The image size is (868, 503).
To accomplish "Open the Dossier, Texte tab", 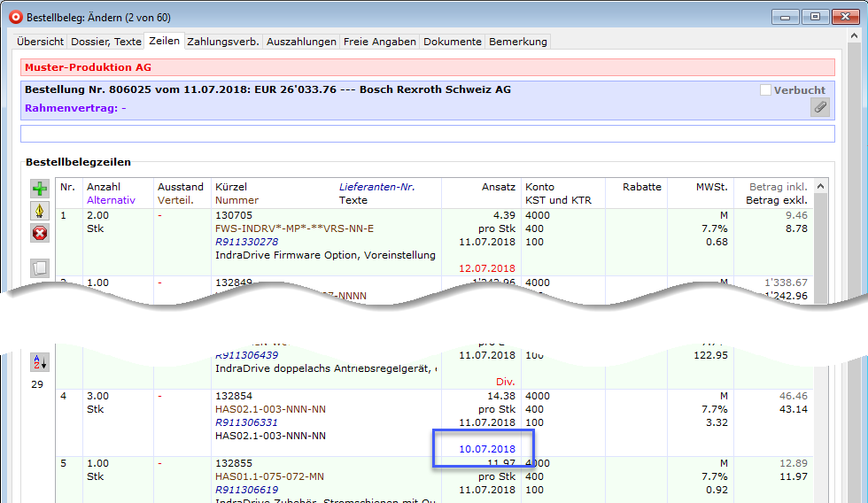I will click(106, 42).
